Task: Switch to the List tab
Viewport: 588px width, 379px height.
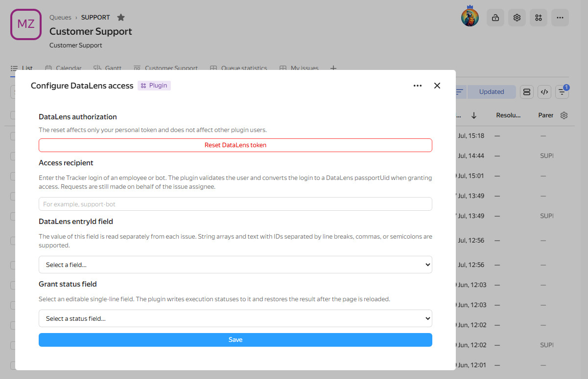Action: [22, 68]
